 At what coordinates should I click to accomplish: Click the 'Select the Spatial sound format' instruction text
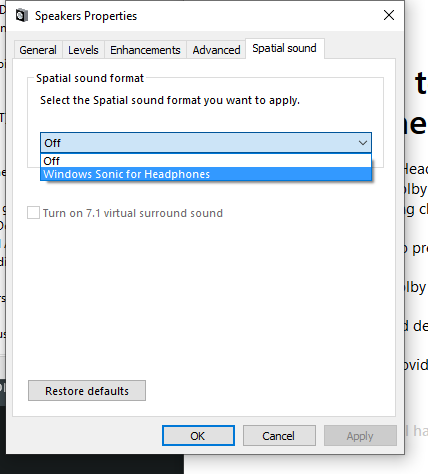coord(170,100)
